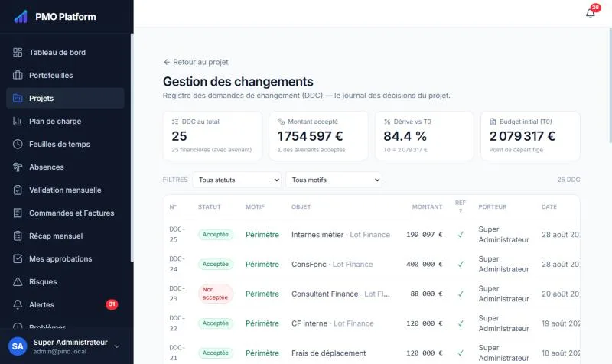This screenshot has height=364, width=612.
Task: Go to Plan de charge
Action: pos(65,122)
